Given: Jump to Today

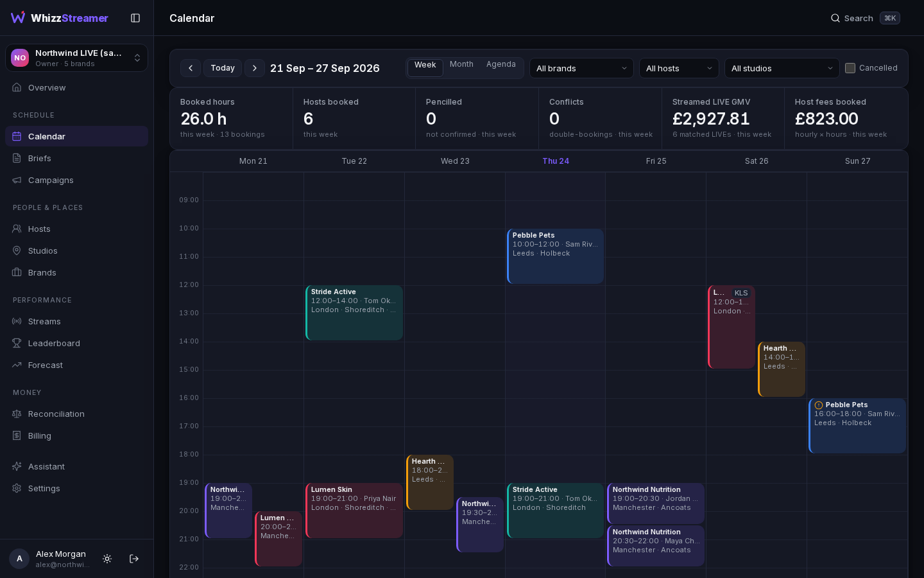Looking at the screenshot, I should tap(223, 68).
